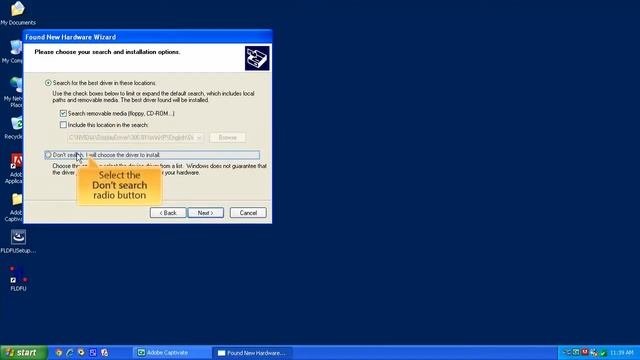This screenshot has width=640, height=360.
Task: Open the Start menu
Action: (24, 353)
